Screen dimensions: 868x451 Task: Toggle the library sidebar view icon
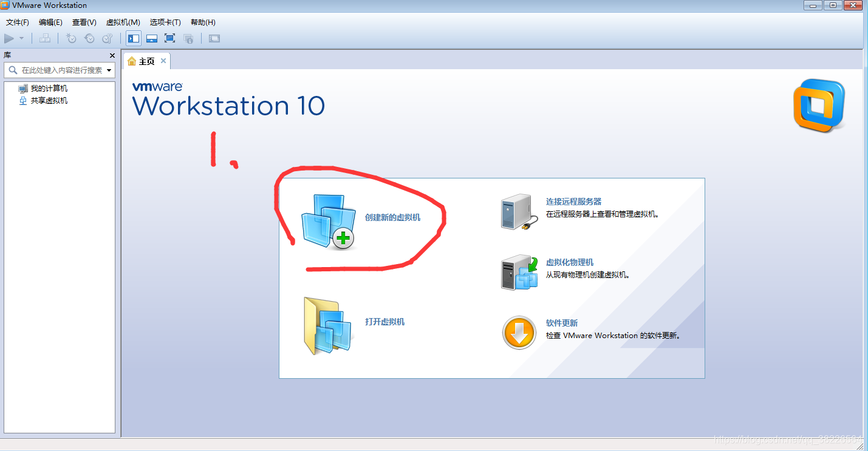tap(134, 38)
